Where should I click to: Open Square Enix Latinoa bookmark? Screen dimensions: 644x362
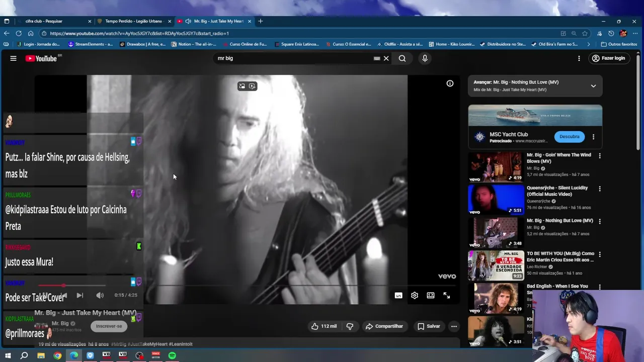click(297, 44)
